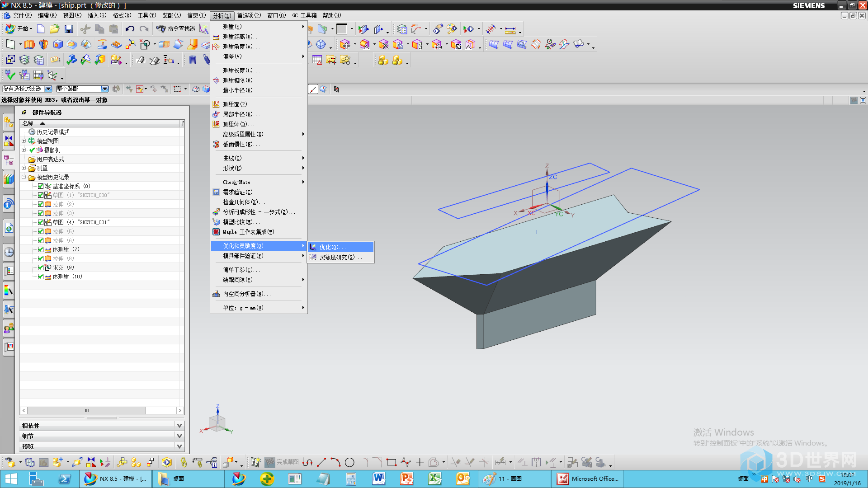868x488 pixels.
Task: Open the Constraint Navigator sidebar icon
Action: point(9,141)
